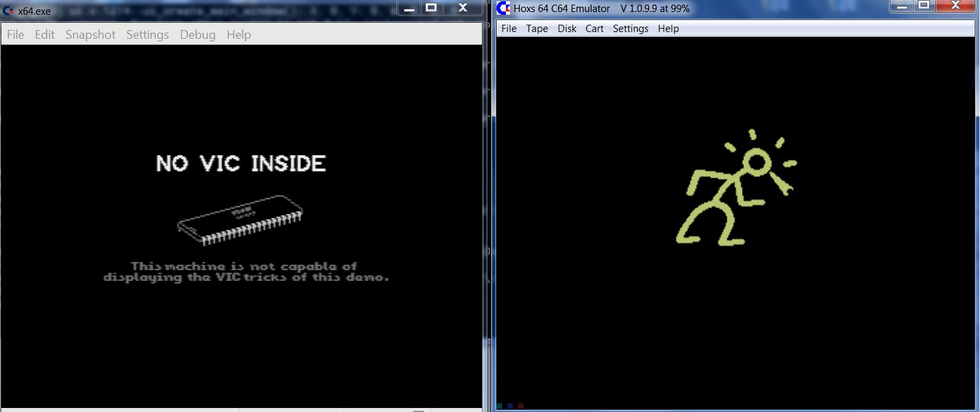Screen dimensions: 980x412
Task: Maximize the Hoxs64 emulator window
Action: coord(924,6)
